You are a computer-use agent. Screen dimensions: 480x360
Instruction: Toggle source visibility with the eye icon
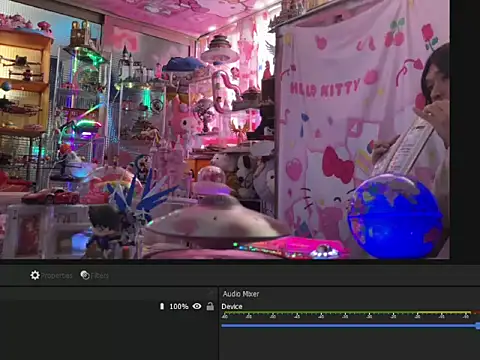tap(197, 306)
